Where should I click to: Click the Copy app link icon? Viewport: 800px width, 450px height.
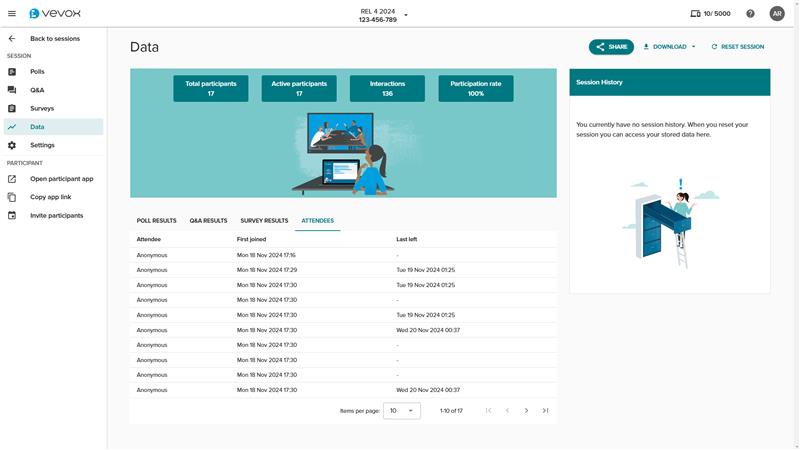[x=12, y=197]
